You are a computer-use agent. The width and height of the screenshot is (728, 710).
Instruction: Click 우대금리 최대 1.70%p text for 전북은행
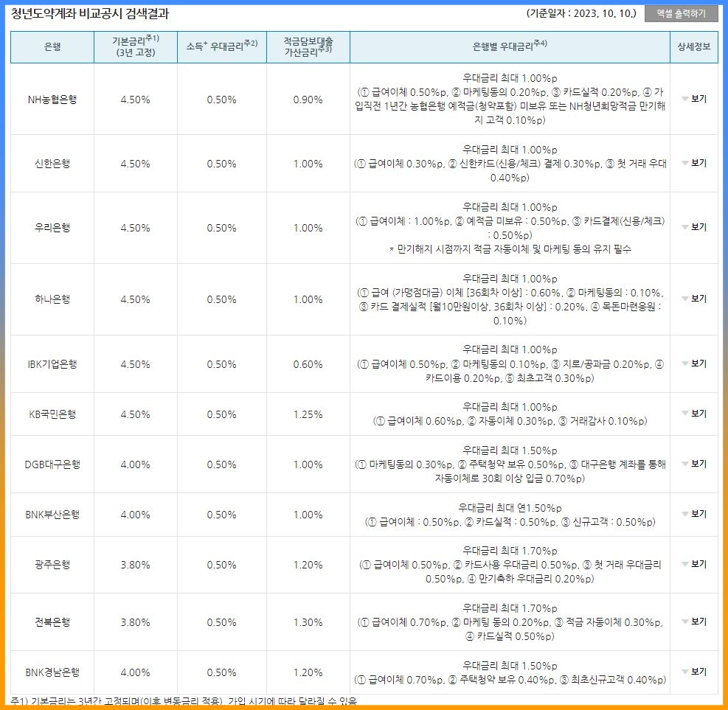tap(510, 608)
